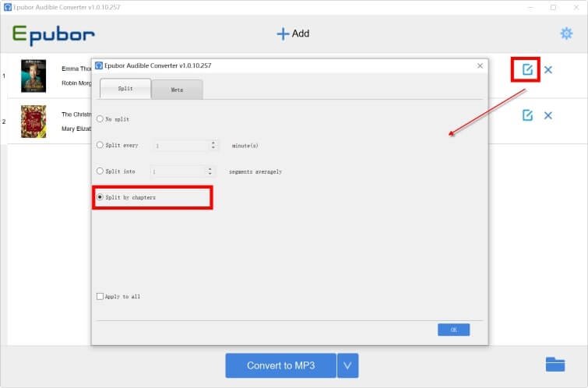
Task: Open the settings gear icon
Action: [x=566, y=34]
